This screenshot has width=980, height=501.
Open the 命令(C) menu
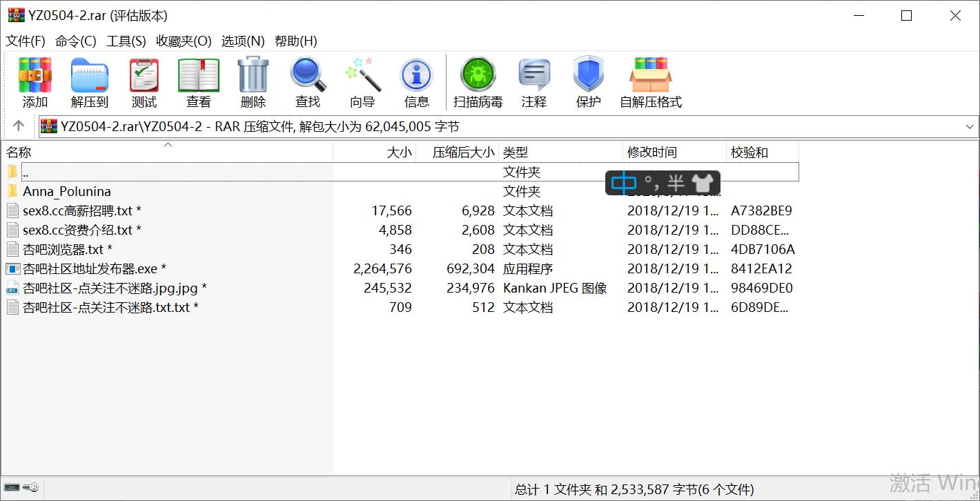point(75,41)
